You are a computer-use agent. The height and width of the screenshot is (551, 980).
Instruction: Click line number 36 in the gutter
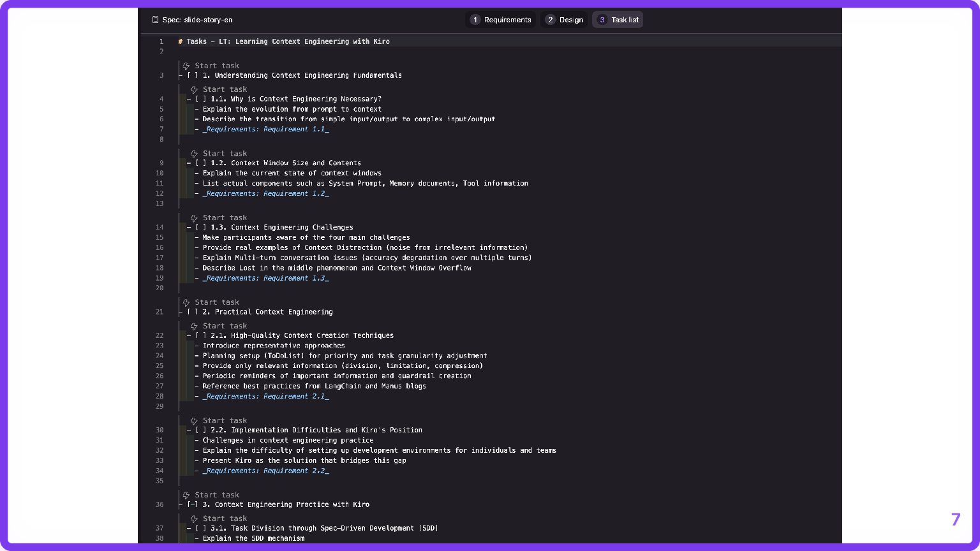(160, 504)
